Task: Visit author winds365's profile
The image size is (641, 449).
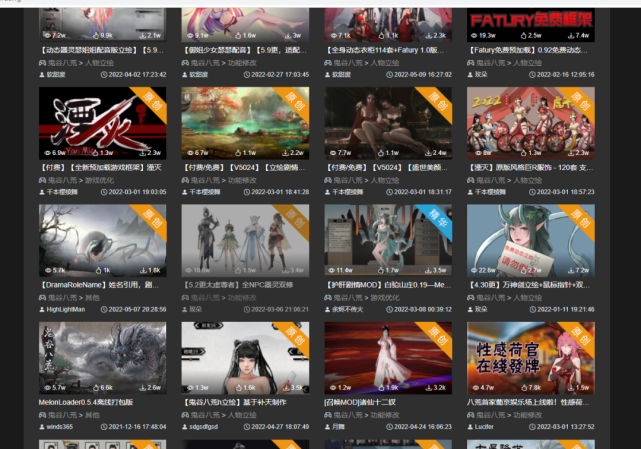Action: 59,427
